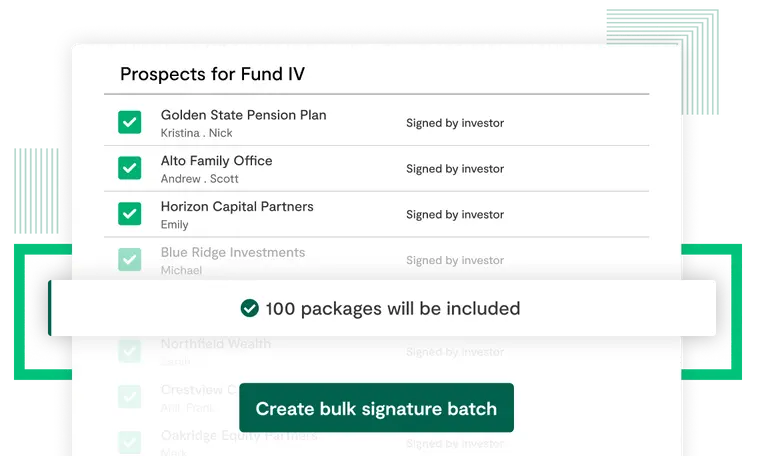Viewport: 768px width, 456px height.
Task: Toggle the Horizon Capital Partners checkbox
Action: coord(130,214)
